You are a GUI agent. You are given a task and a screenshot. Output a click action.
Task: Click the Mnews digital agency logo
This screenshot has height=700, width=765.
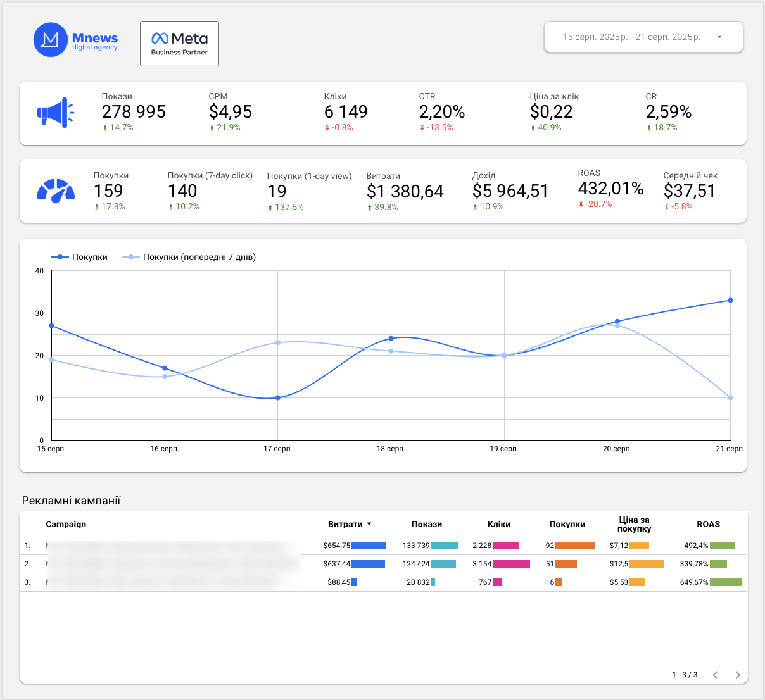tap(76, 40)
